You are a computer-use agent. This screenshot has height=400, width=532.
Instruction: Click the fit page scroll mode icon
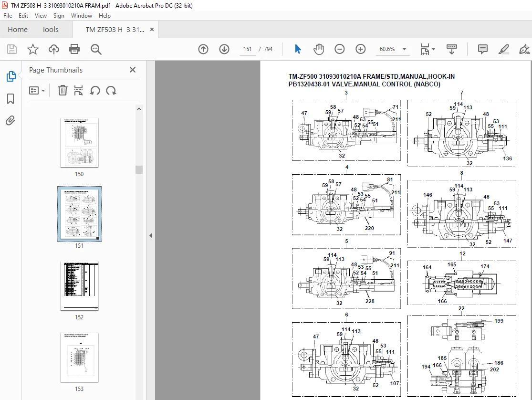[425, 49]
